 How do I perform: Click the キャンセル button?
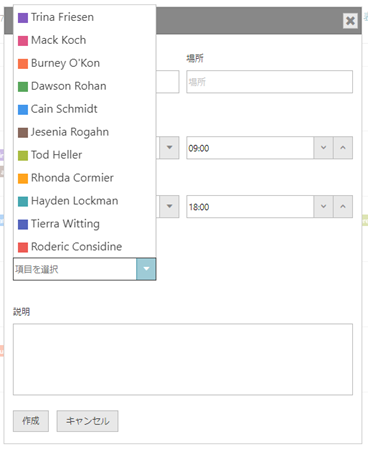coord(87,421)
